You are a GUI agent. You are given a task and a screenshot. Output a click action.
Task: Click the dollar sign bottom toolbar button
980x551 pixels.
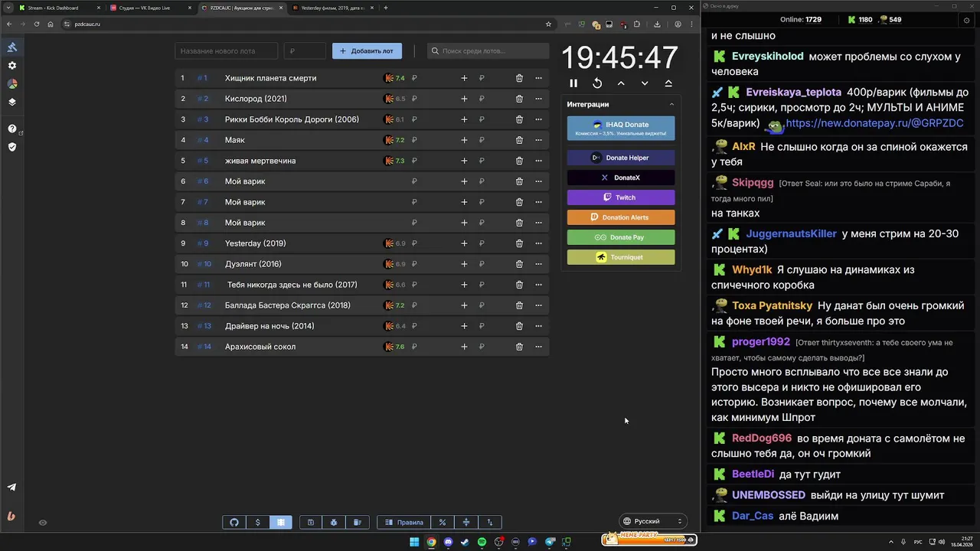click(x=258, y=522)
